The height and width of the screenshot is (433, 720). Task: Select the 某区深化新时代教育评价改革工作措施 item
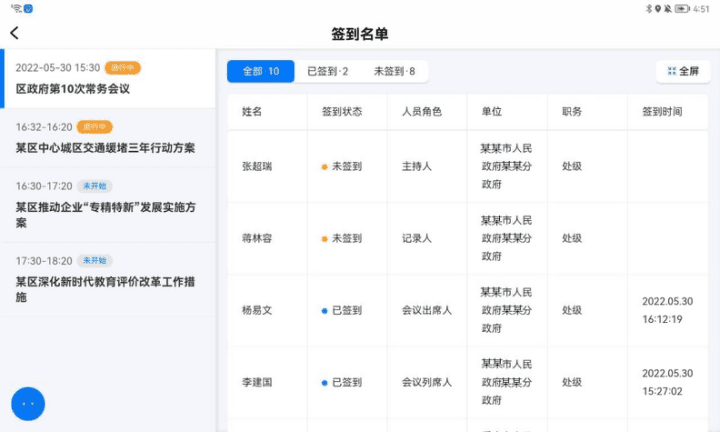[108, 279]
